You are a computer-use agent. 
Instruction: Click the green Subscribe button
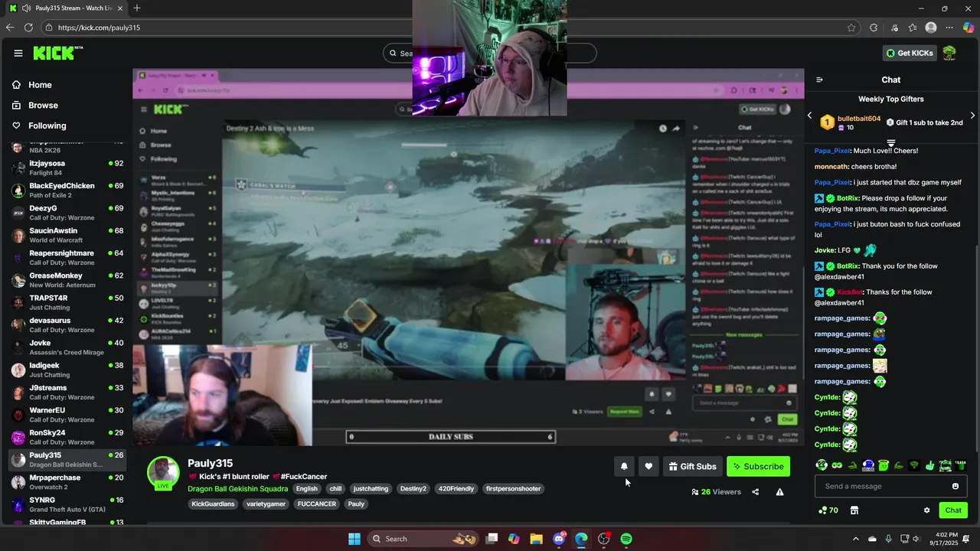point(758,466)
